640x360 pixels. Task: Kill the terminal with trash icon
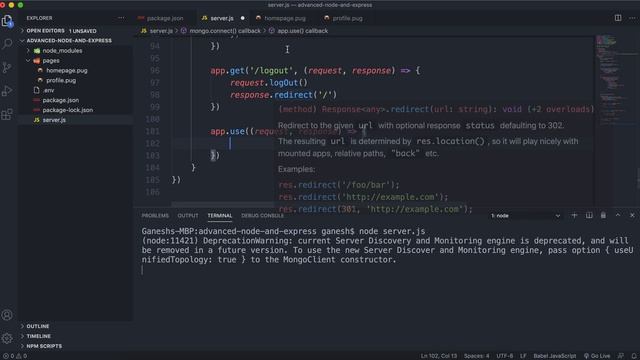tap(603, 215)
